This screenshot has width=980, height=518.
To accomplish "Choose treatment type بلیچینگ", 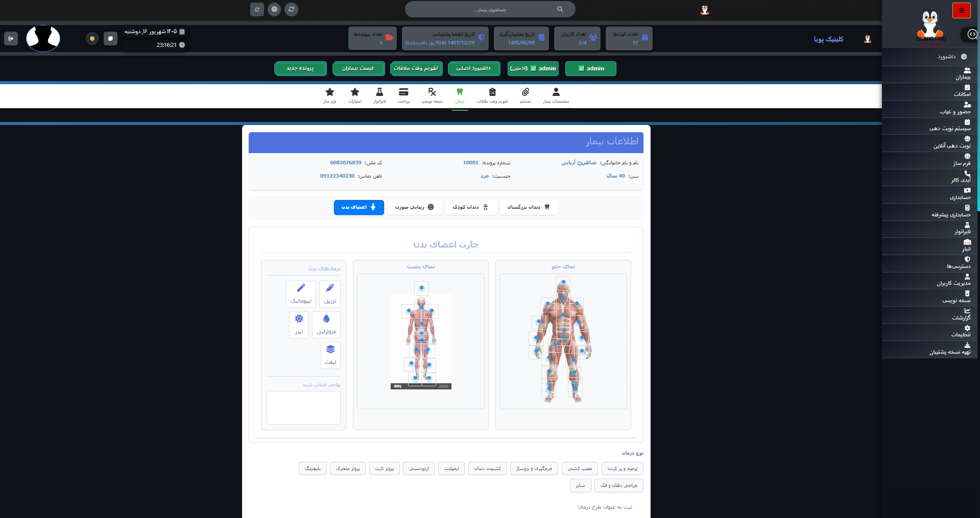I will click(313, 468).
